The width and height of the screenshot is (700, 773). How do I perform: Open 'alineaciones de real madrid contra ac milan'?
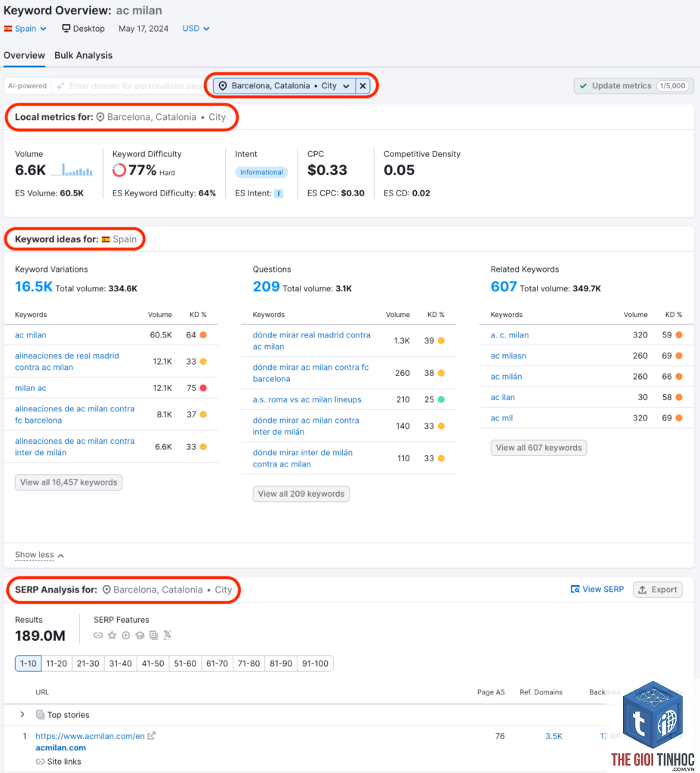[66, 362]
